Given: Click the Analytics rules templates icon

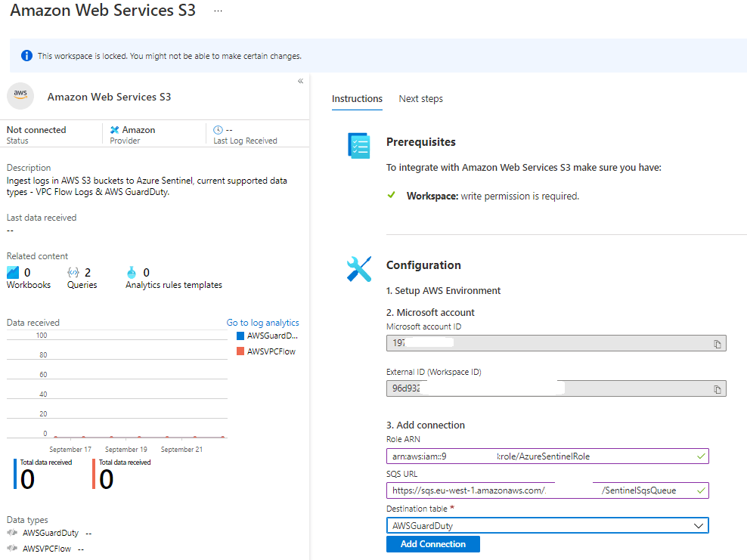Looking at the screenshot, I should coord(132,272).
